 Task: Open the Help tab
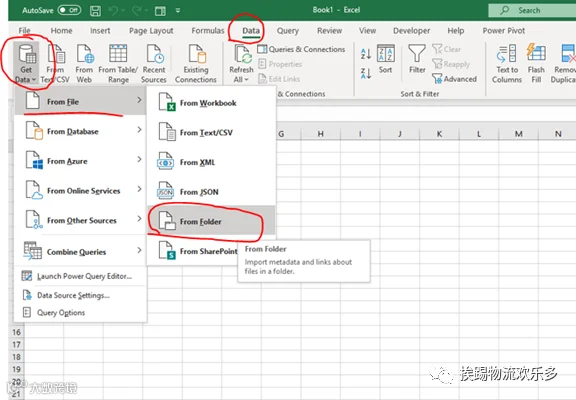[x=456, y=31]
